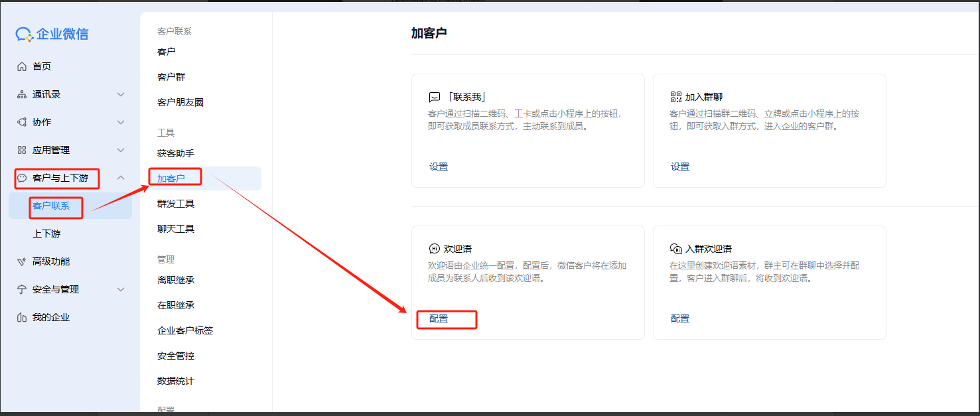Select 获客助手 from the tools menu
The width and height of the screenshot is (980, 416).
tap(176, 153)
